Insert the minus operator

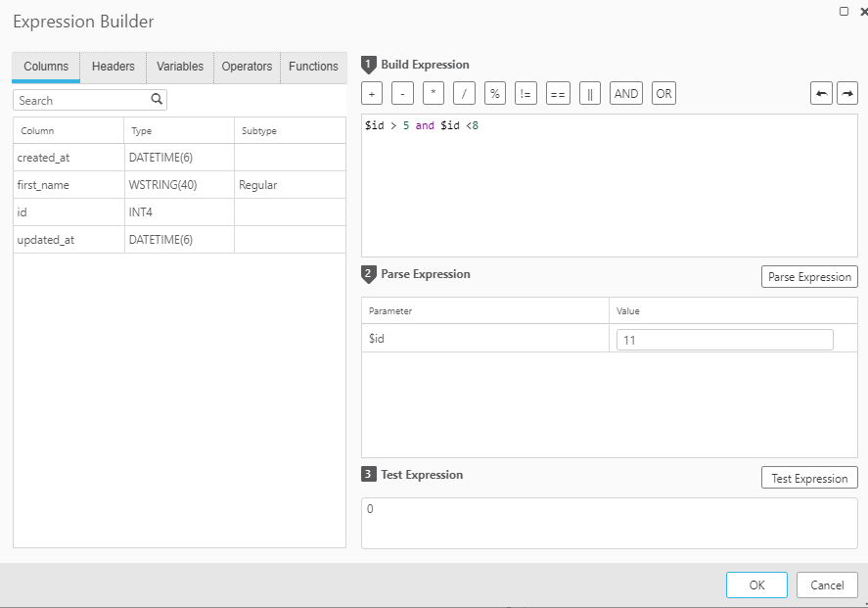point(402,94)
